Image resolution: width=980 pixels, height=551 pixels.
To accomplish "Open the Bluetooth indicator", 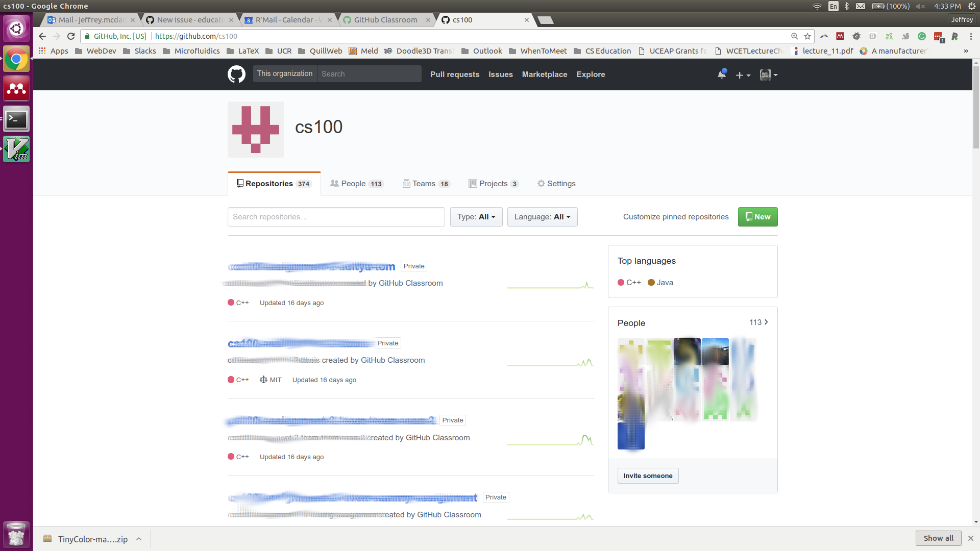I will [847, 6].
